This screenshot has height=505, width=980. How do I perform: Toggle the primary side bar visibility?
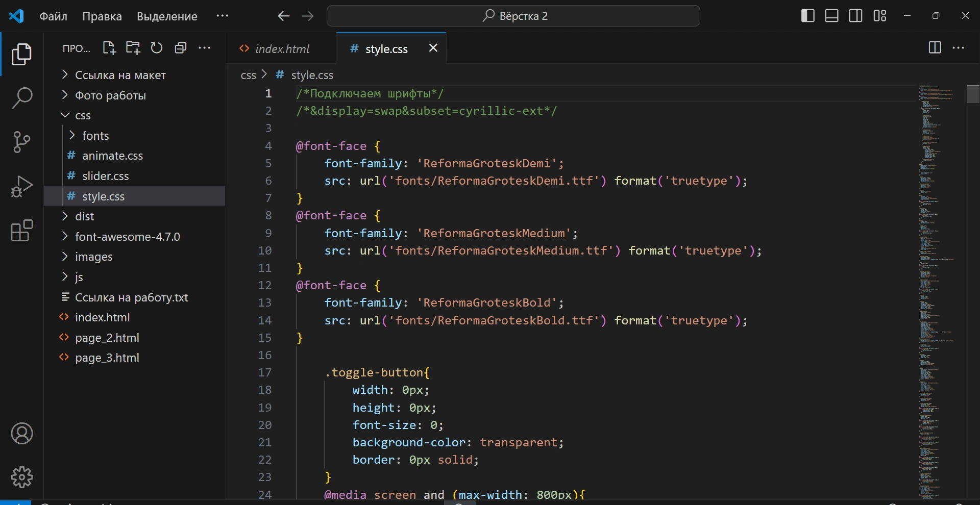(x=808, y=15)
